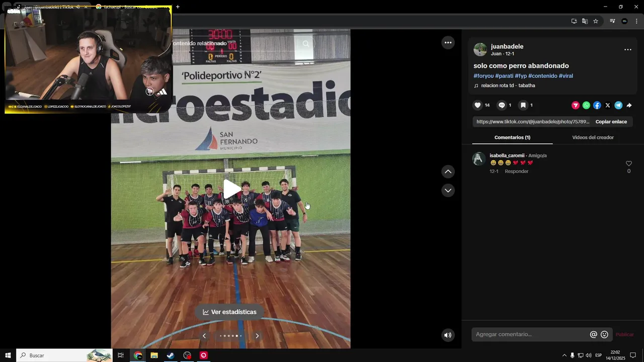Go to next video with down arrow
The height and width of the screenshot is (362, 644).
point(448,191)
